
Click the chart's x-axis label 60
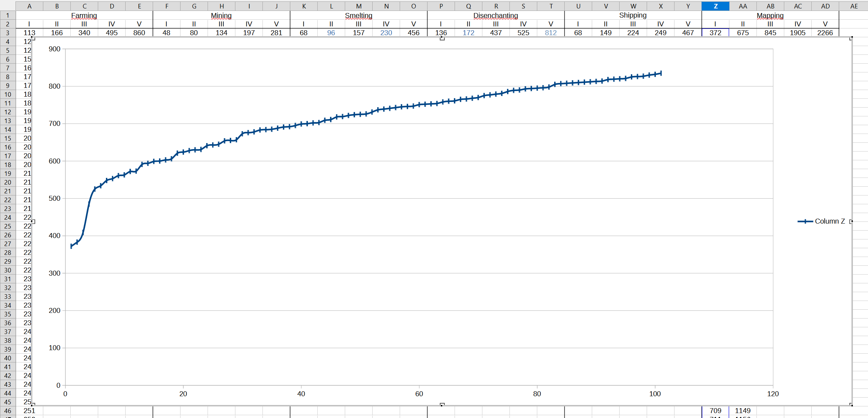[419, 394]
